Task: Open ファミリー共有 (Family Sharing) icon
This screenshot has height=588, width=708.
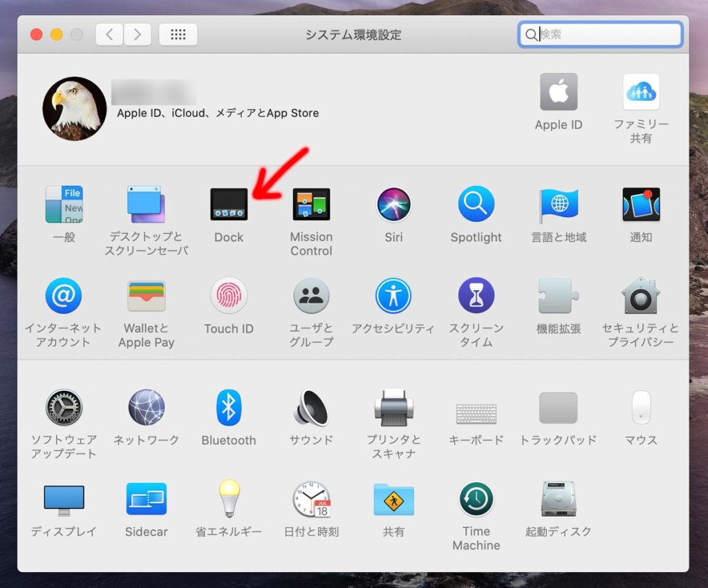Action: point(641,92)
